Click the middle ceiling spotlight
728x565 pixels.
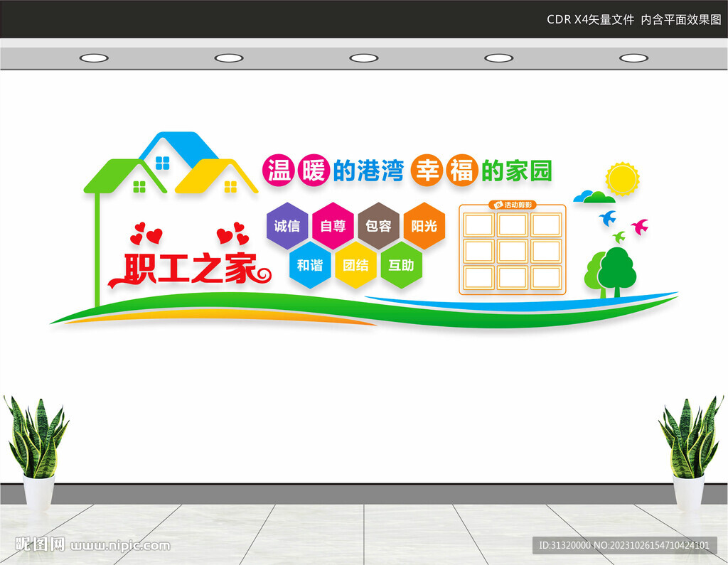(x=364, y=58)
